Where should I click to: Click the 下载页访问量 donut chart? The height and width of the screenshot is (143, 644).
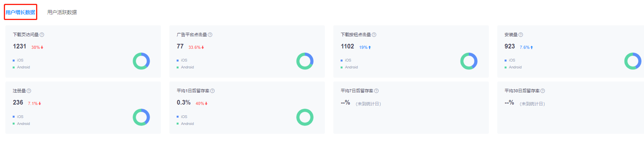coord(141,61)
